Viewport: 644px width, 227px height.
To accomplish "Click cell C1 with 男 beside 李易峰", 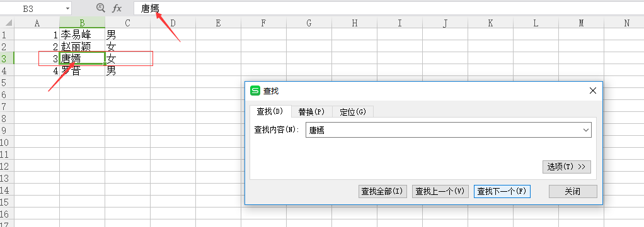I will (127, 35).
